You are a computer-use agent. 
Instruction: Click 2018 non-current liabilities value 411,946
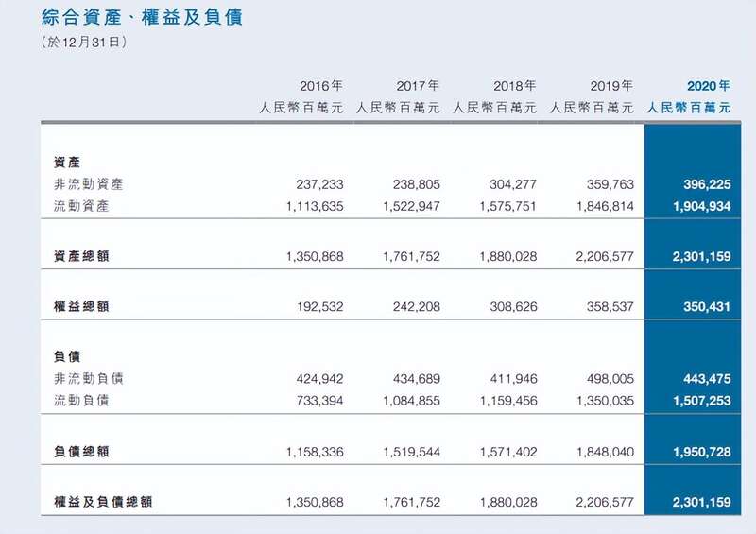click(x=513, y=379)
